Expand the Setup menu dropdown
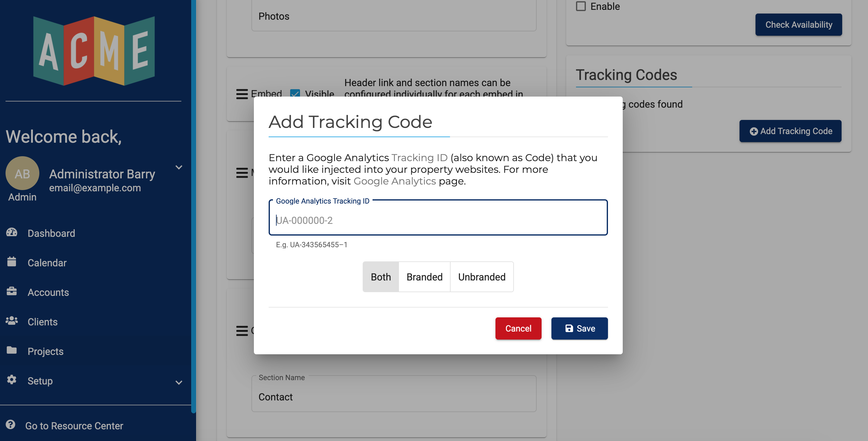This screenshot has width=868, height=441. [x=179, y=381]
